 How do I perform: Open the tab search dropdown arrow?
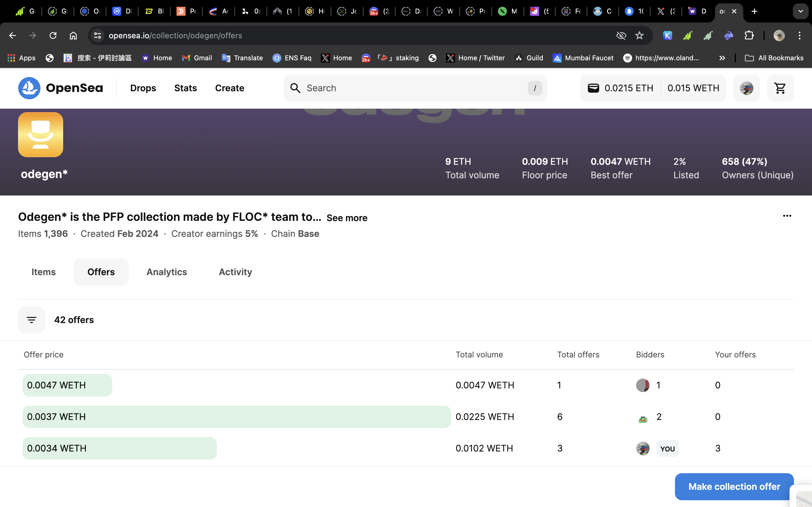point(800,11)
